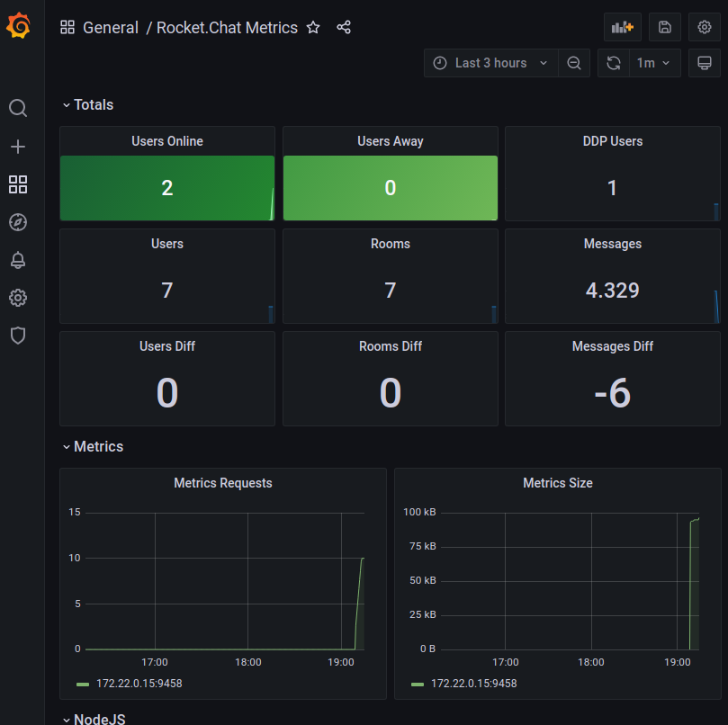Open the Alerting bell icon
The width and height of the screenshot is (728, 725).
(x=18, y=260)
